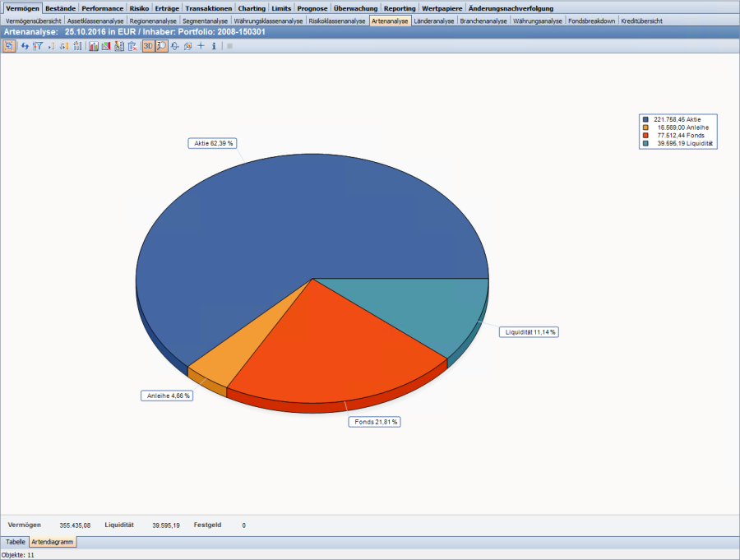
Task: Click the trash can delete icon
Action: click(132, 46)
